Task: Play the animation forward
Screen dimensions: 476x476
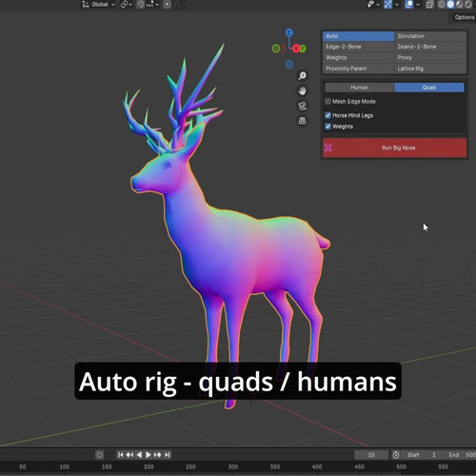Action: [149, 455]
